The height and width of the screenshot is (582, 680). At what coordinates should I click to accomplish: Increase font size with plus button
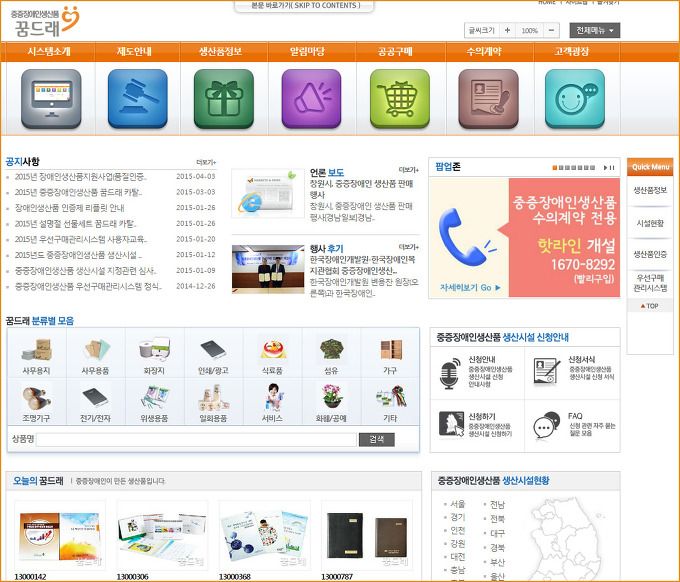coord(507,30)
